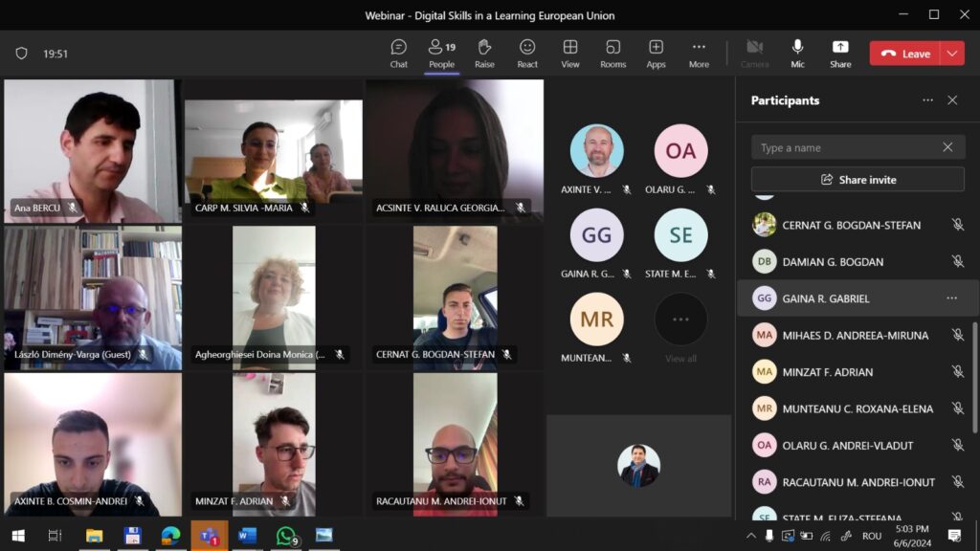Open the Photos app on the taskbar

[324, 536]
